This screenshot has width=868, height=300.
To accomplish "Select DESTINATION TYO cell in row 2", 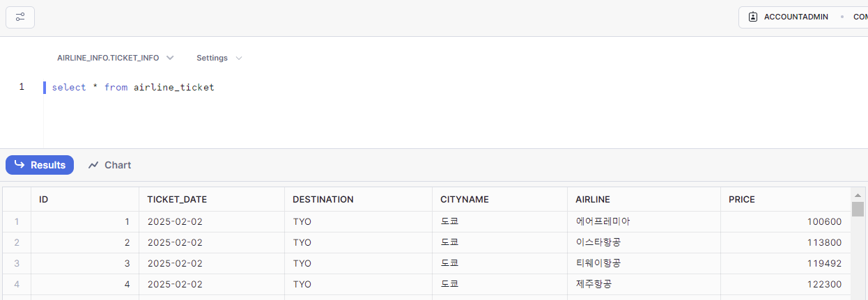I will pyautogui.click(x=358, y=243).
